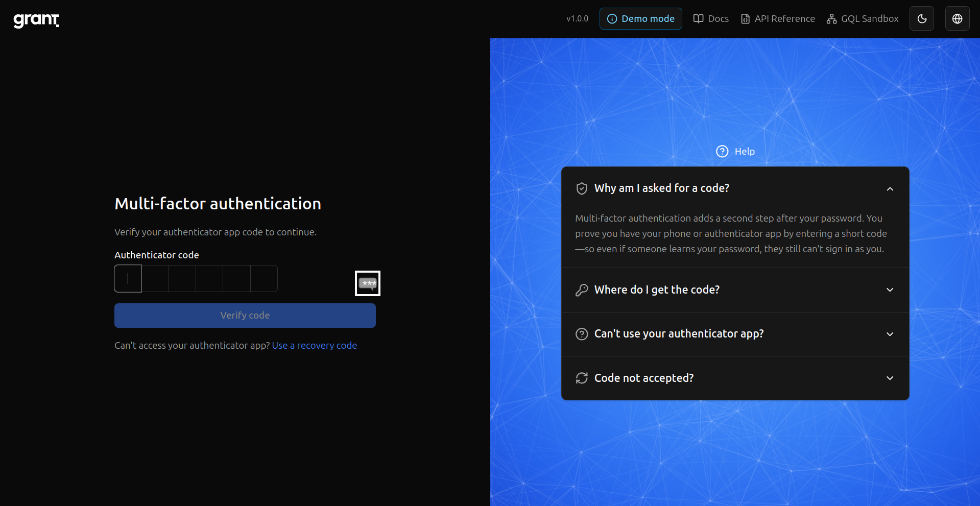Click the Docs book icon
Image resolution: width=980 pixels, height=506 pixels.
tap(698, 19)
